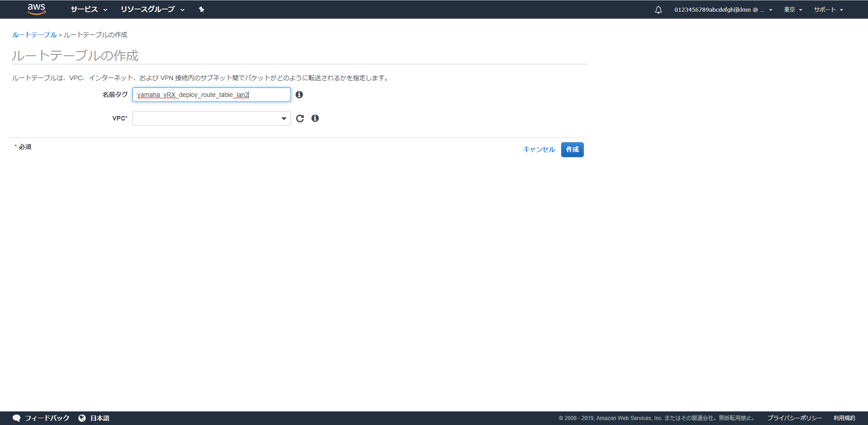Open the リソースグループ menu
Viewport: 868px width, 425px height.
pyautogui.click(x=152, y=10)
